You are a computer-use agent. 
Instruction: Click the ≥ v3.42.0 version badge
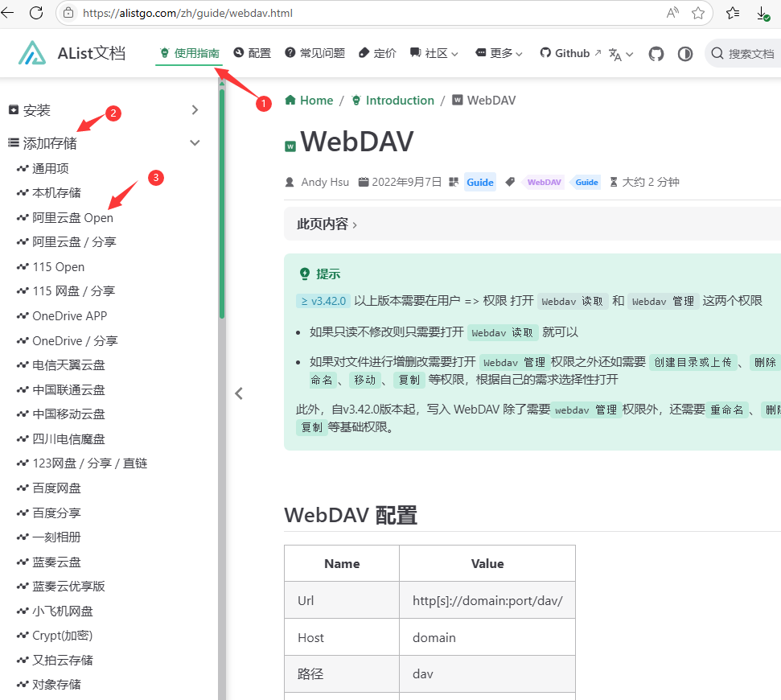[x=323, y=301]
